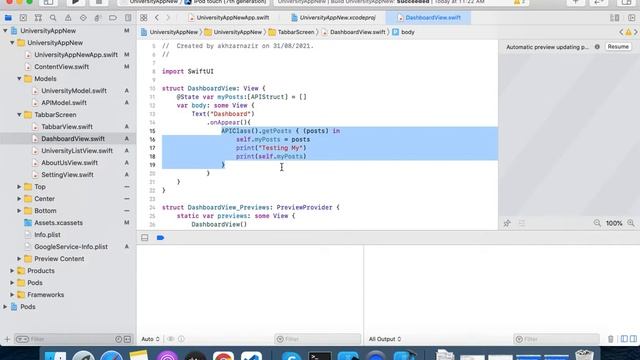
Task: Collapse the TabbarScreen group
Action: tap(19, 115)
